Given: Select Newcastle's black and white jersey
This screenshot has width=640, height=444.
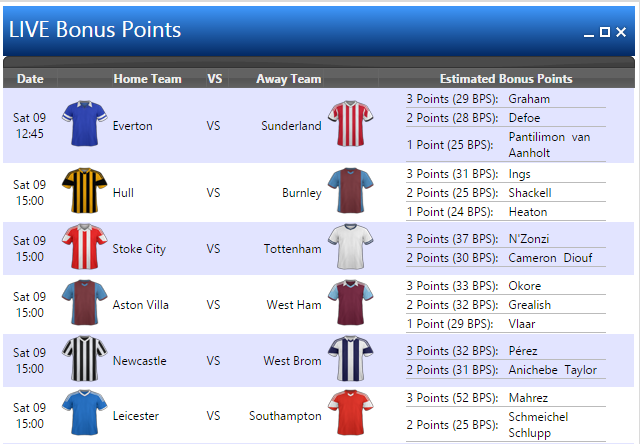Looking at the screenshot, I should (x=84, y=358).
